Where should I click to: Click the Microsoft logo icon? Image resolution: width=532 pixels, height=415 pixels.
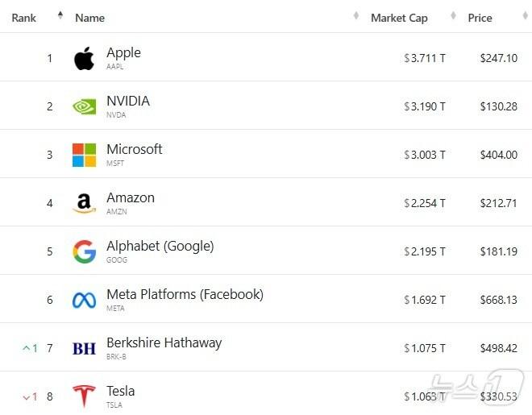pos(84,155)
